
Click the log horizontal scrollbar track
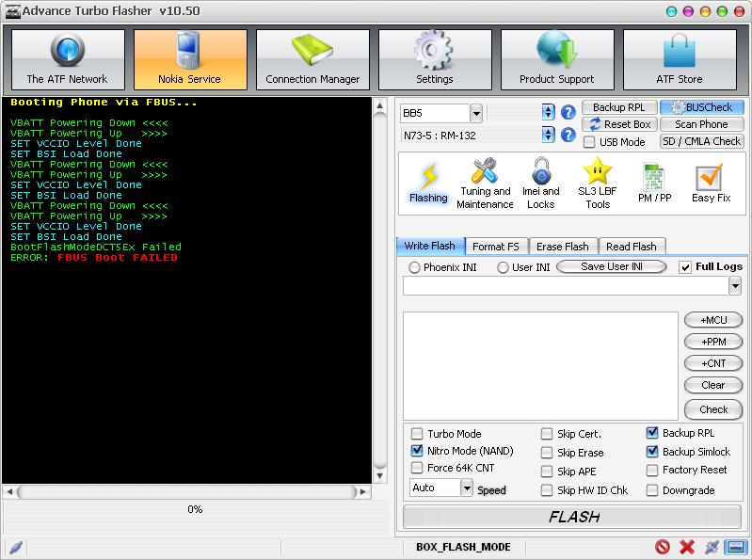click(x=187, y=491)
